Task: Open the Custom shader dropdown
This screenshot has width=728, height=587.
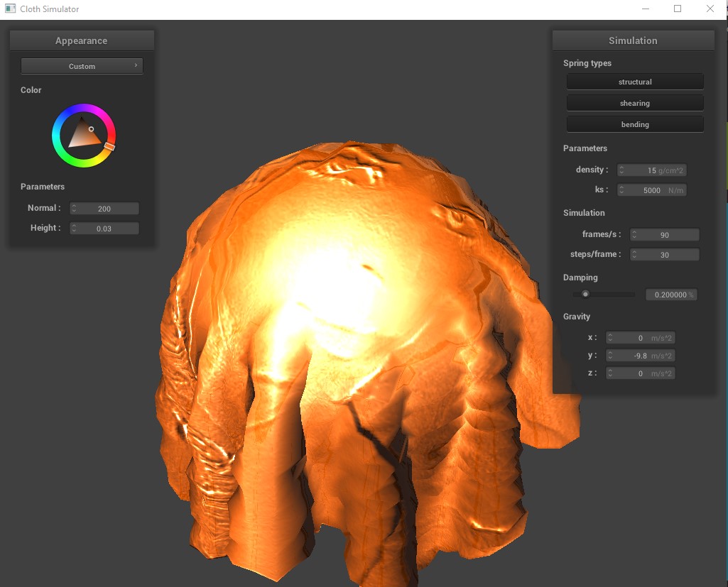Action: click(x=82, y=66)
